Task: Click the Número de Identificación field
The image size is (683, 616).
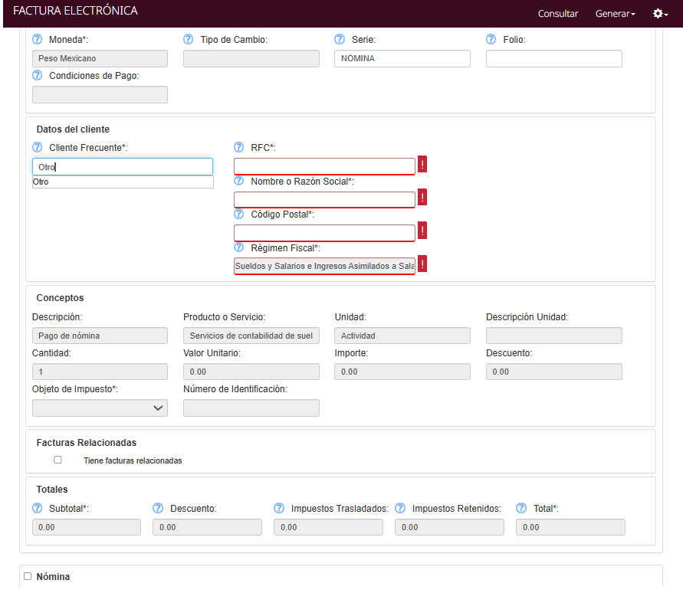Action: (251, 408)
